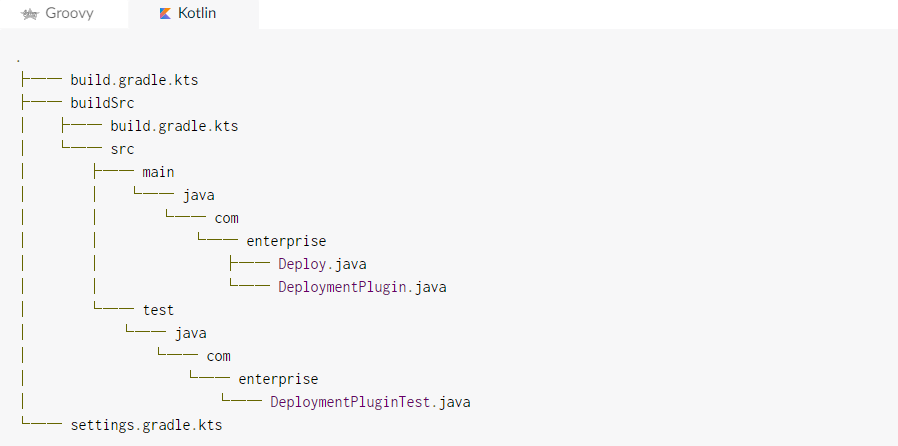Click the root build.gradle.kts entry
Image resolution: width=898 pixels, height=446 pixels.
[140, 79]
